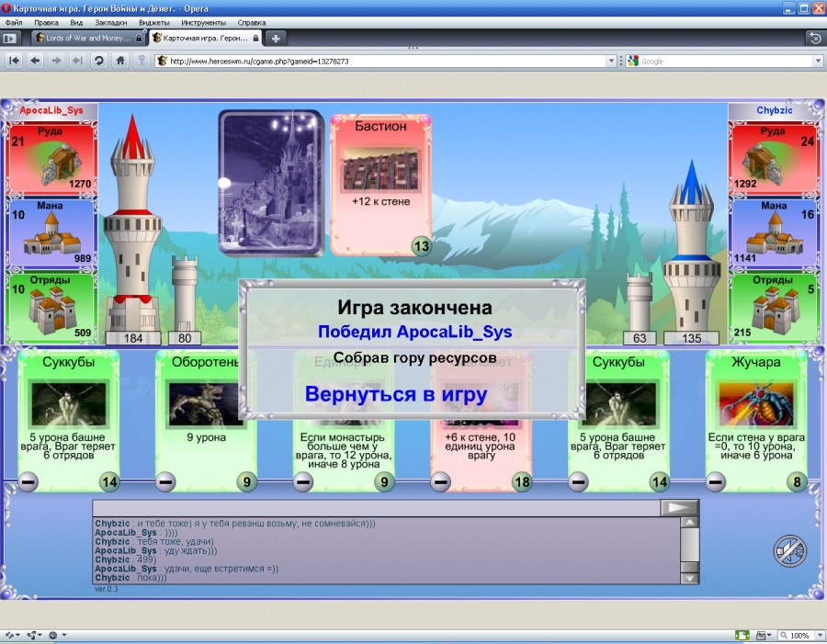This screenshot has height=644, width=827.
Task: Click the Отряды barracks icon of ApocaLib_Sys
Action: tap(51, 311)
